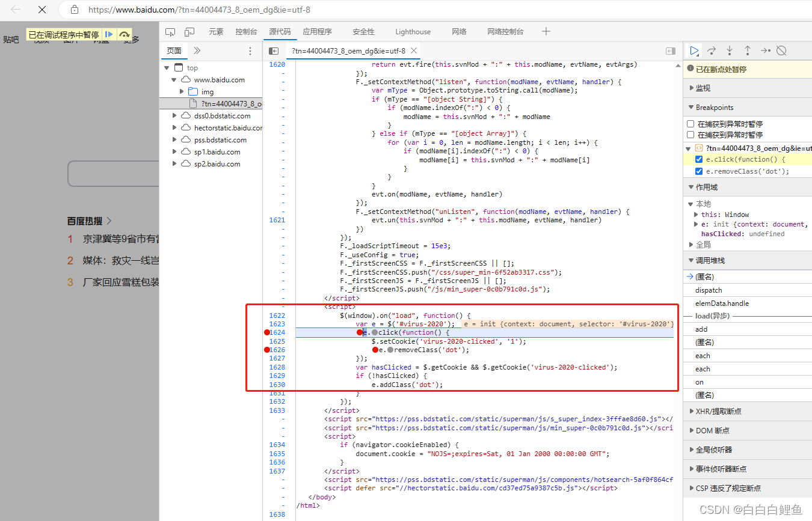Switch to the 网络控制台 tab
Screen dimensions: 812x521
[505, 32]
